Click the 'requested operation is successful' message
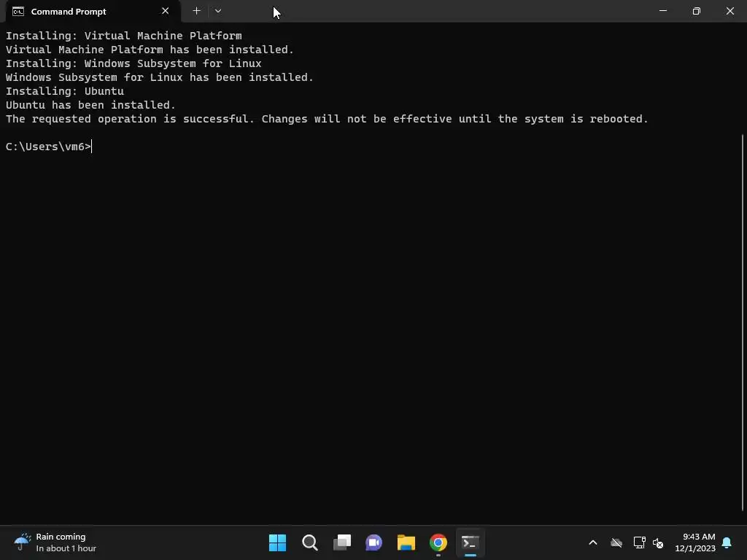 point(327,119)
